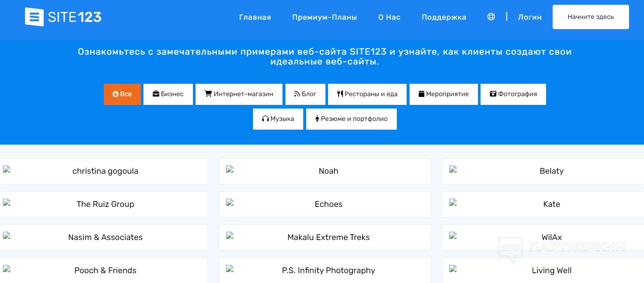Filter examples by Резюме и портфолио
Screen dimensions: 644x283
[x=351, y=119]
